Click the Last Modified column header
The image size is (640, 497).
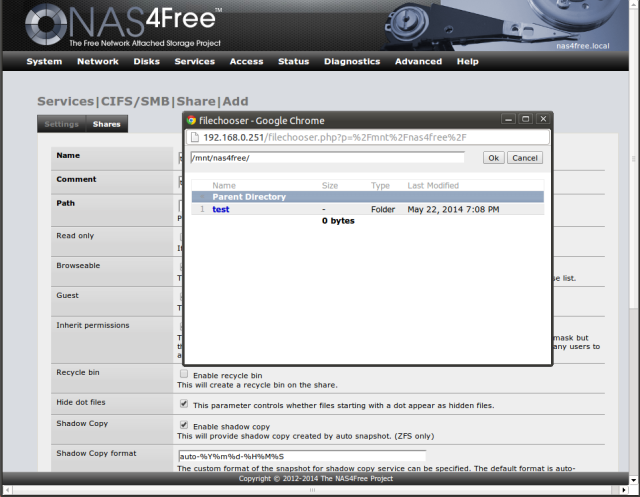coord(433,186)
